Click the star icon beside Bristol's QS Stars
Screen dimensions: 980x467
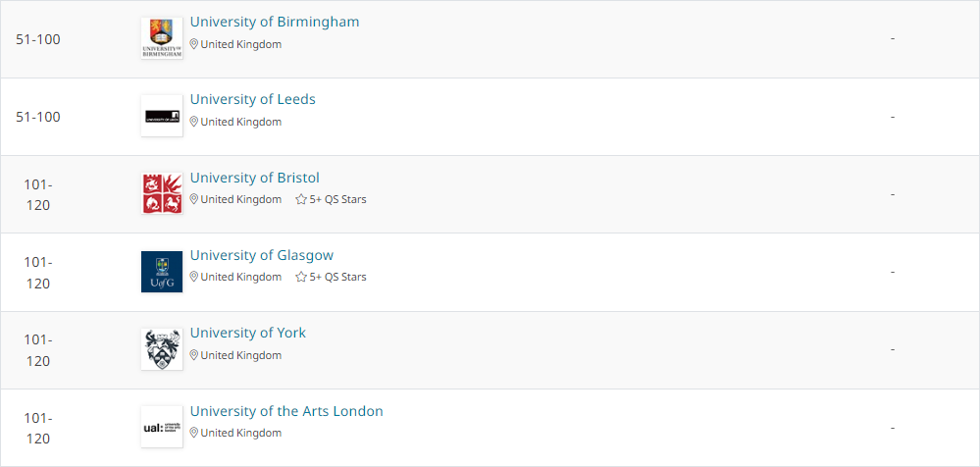pyautogui.click(x=301, y=199)
